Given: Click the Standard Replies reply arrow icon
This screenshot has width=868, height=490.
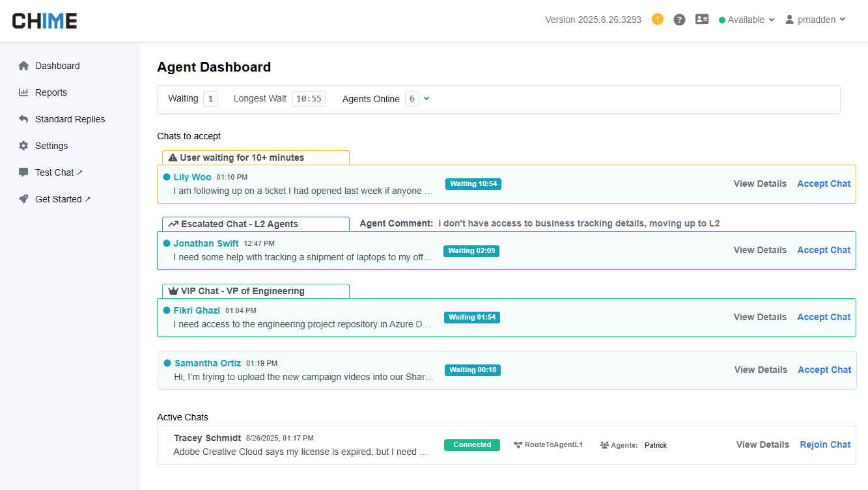Looking at the screenshot, I should tap(24, 119).
